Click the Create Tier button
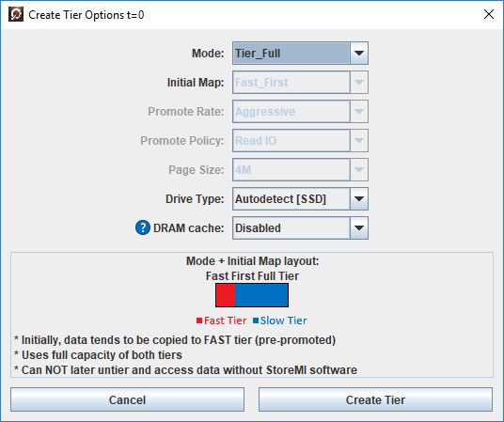 click(375, 399)
